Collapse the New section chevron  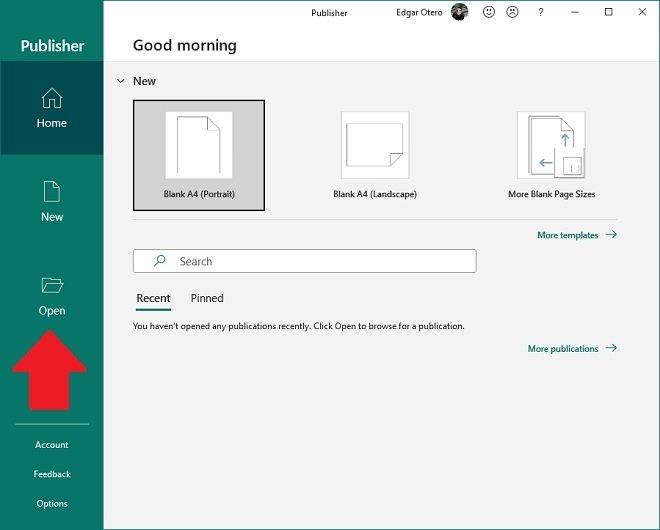pyautogui.click(x=121, y=81)
